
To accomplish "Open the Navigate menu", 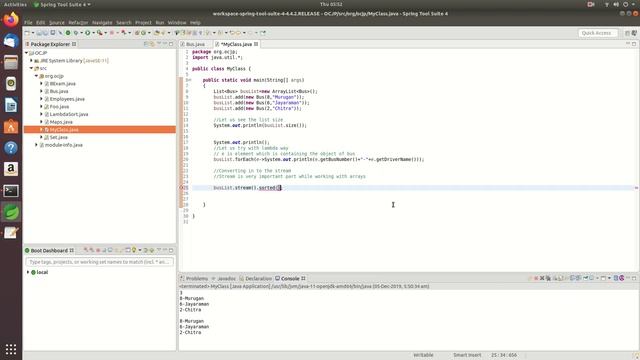I will click(102, 22).
